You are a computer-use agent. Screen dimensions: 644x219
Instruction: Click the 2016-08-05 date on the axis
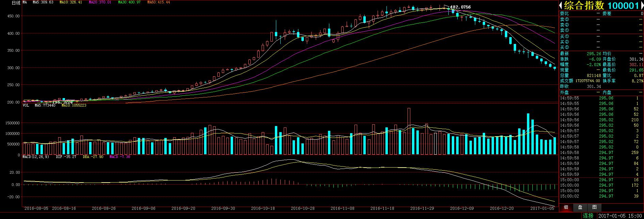(x=36, y=208)
